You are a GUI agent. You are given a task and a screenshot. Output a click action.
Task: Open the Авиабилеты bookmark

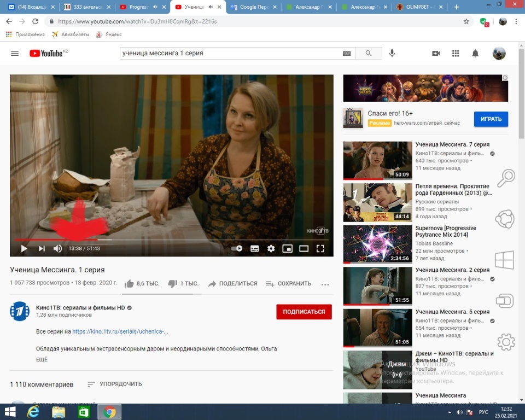[x=71, y=34]
